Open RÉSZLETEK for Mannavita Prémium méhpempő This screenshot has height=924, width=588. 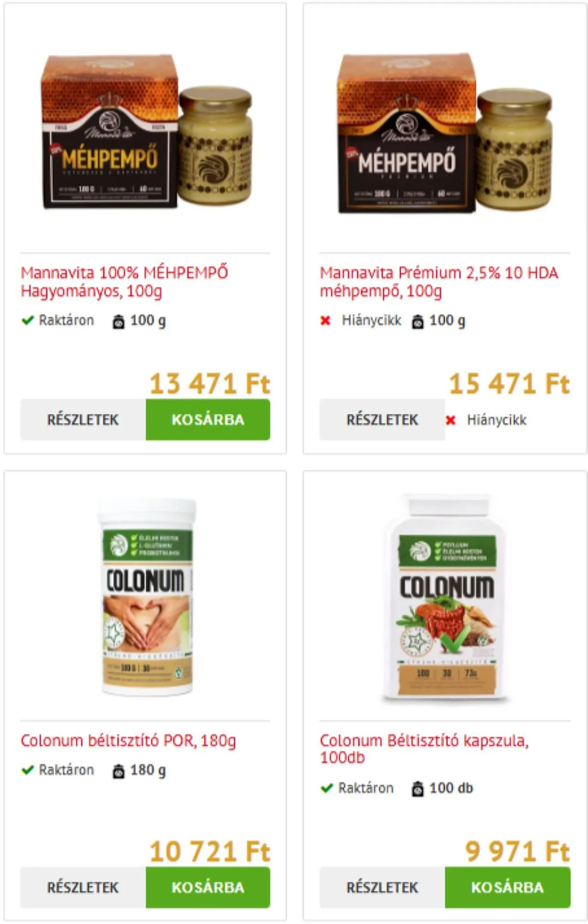382,419
